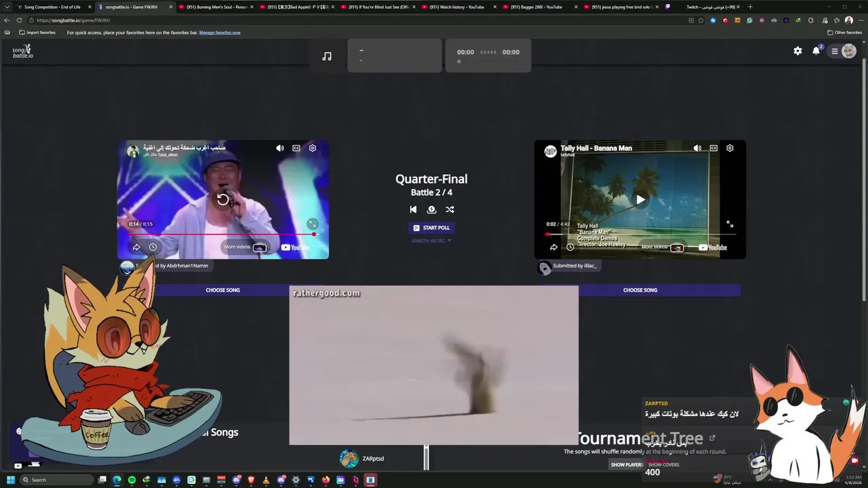Share the left video
Viewport: 868px width, 488px height.
[x=136, y=247]
